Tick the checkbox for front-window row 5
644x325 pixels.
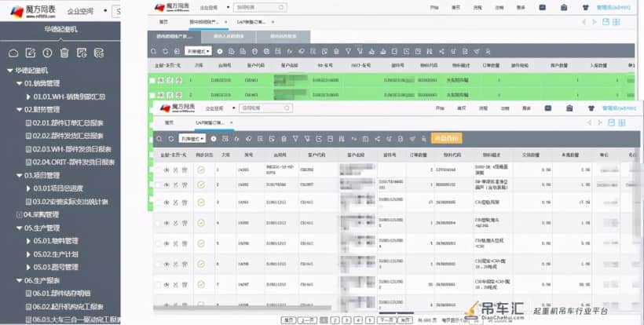[x=158, y=243]
